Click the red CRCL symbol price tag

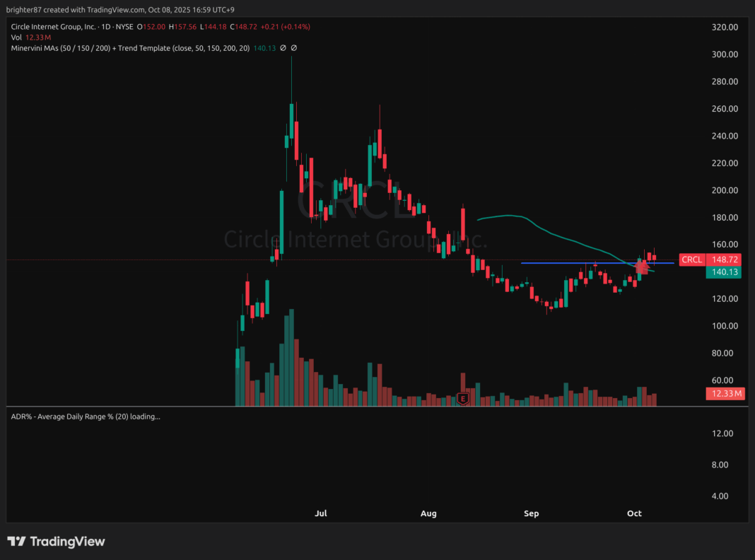tap(691, 259)
